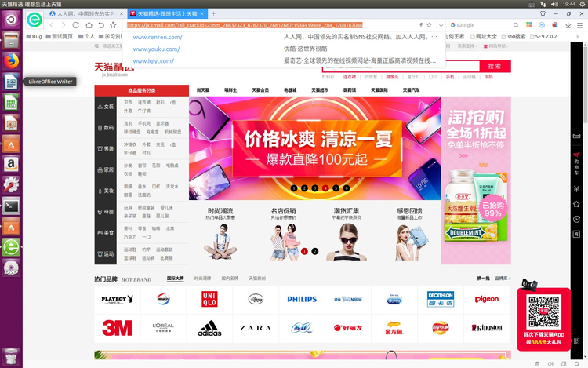
Task: Switch to 天猫原创 brand tab
Action: click(257, 279)
